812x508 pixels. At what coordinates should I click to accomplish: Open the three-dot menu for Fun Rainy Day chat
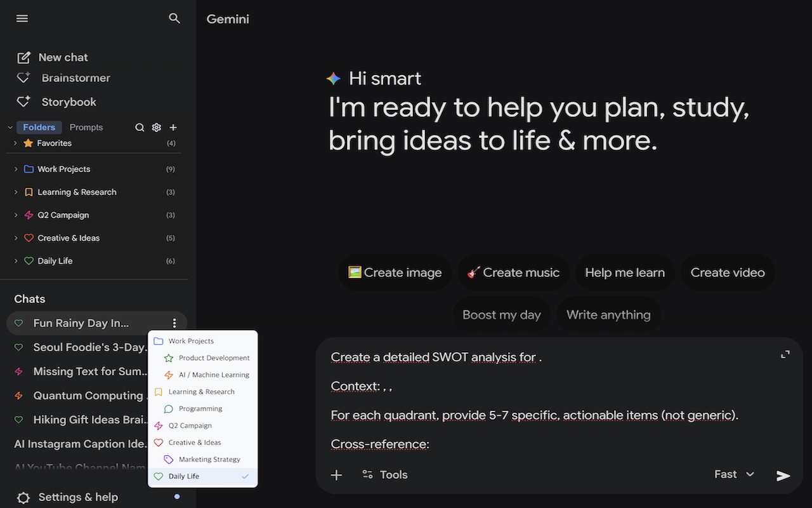174,323
